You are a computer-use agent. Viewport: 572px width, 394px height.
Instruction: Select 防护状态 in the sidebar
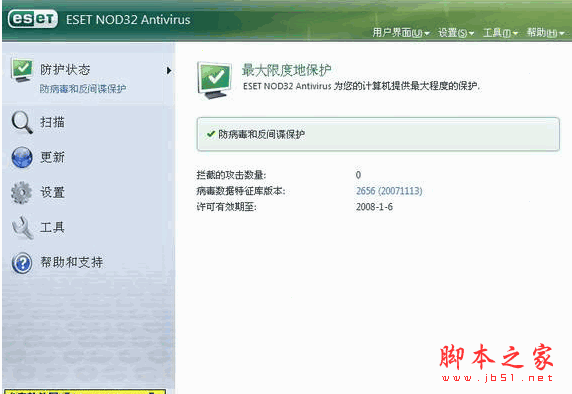click(65, 69)
